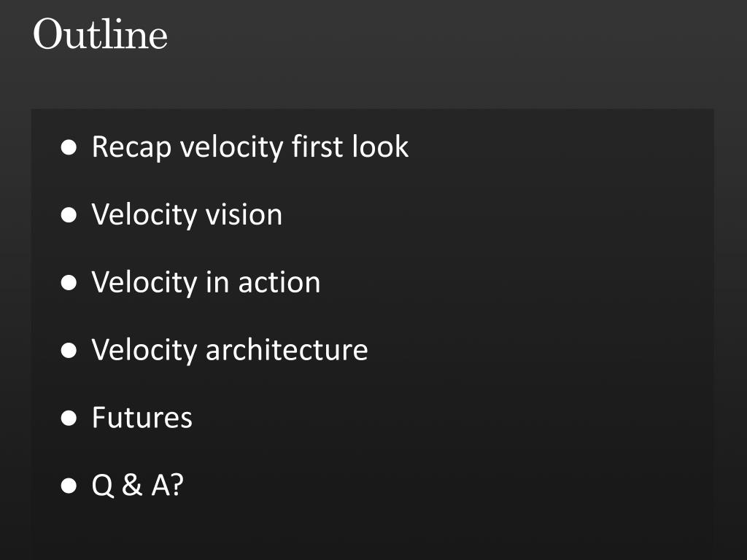Select the "Velocity in action" bullet text
Viewport: 747px width, 560px height.
point(206,282)
